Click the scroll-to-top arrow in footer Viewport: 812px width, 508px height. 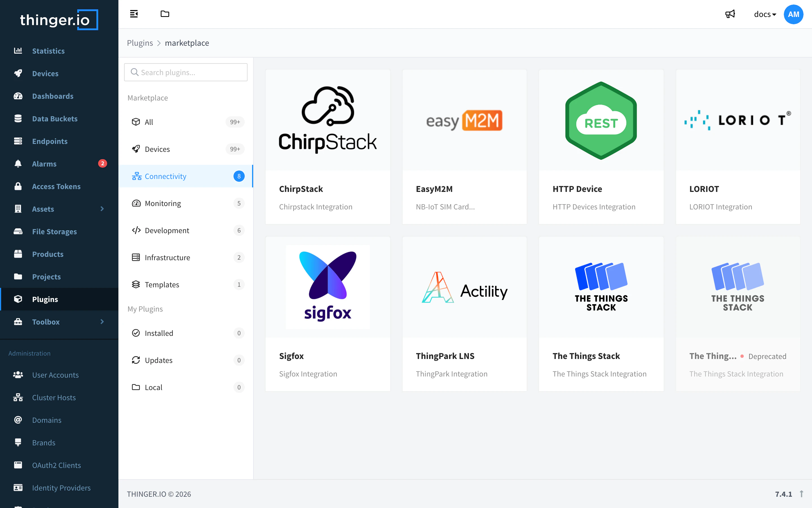[801, 494]
